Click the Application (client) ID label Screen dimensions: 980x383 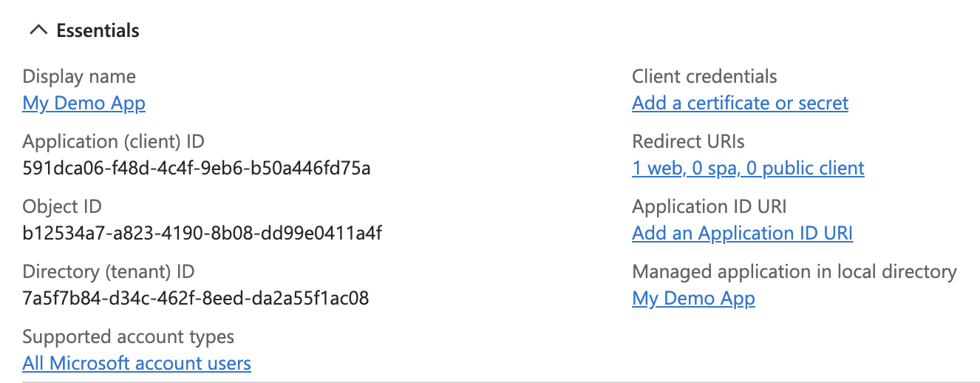click(113, 142)
